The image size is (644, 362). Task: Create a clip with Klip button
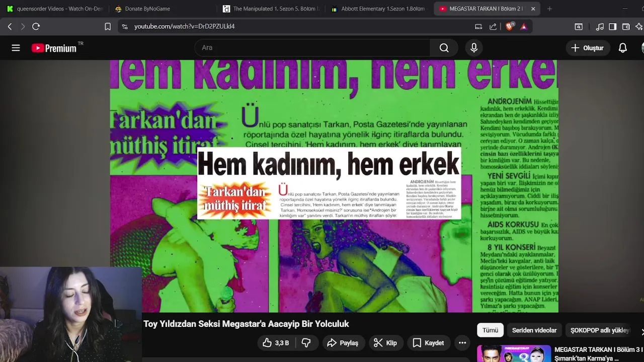click(x=385, y=343)
